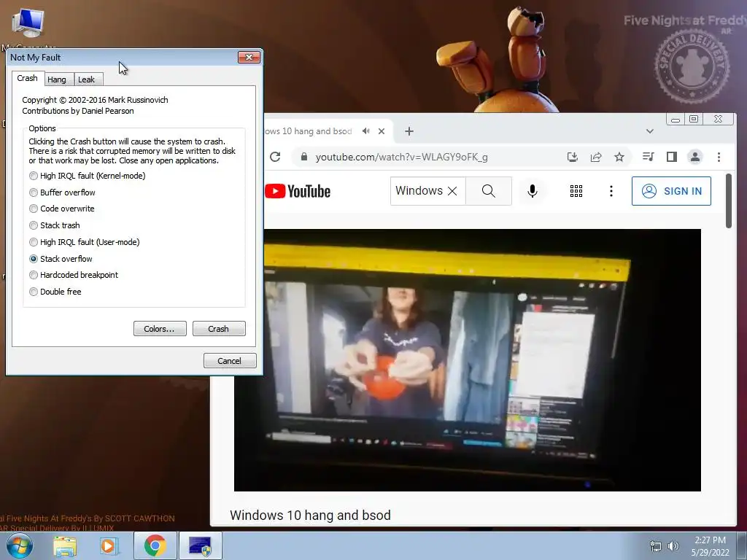Toggle Chrome side panel icon
This screenshot has height=560, width=747.
click(672, 157)
